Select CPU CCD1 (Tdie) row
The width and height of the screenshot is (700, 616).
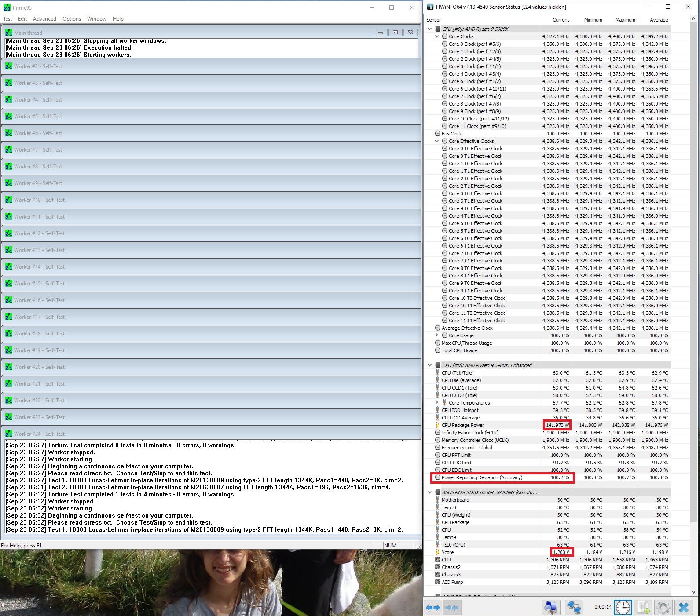[x=548, y=388]
